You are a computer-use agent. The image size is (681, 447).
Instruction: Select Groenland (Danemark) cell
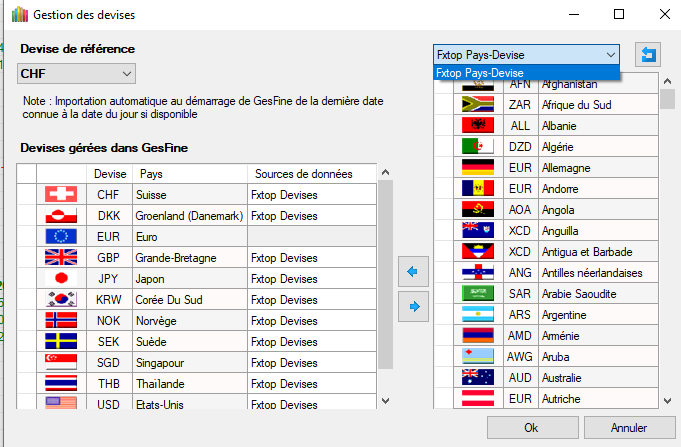(190, 215)
